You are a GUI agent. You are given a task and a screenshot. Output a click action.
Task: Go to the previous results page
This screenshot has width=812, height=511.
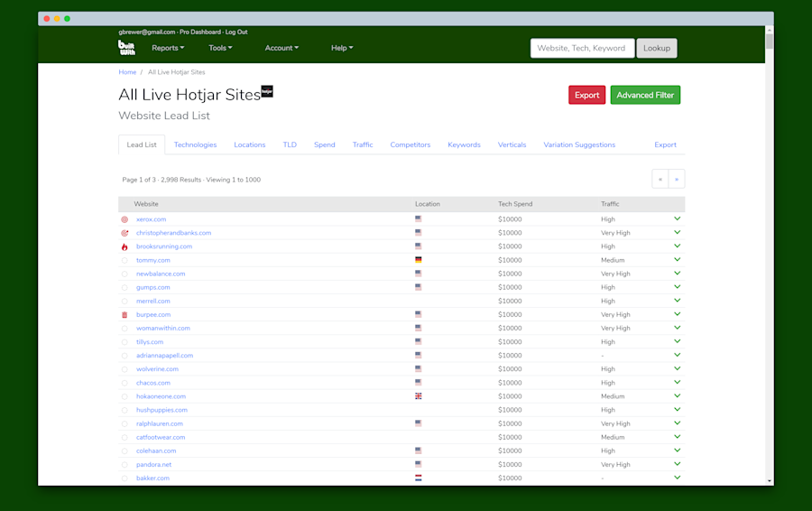tap(660, 180)
